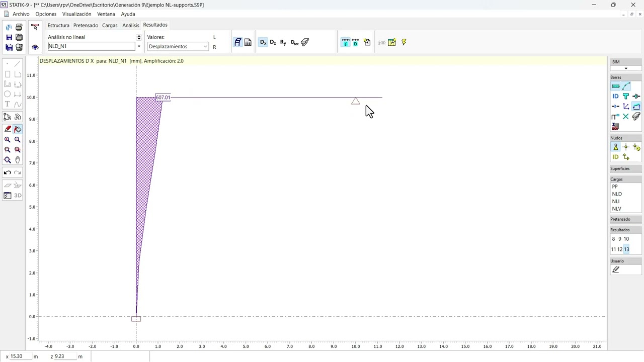
Task: Select the NLD load case
Action: click(x=617, y=194)
